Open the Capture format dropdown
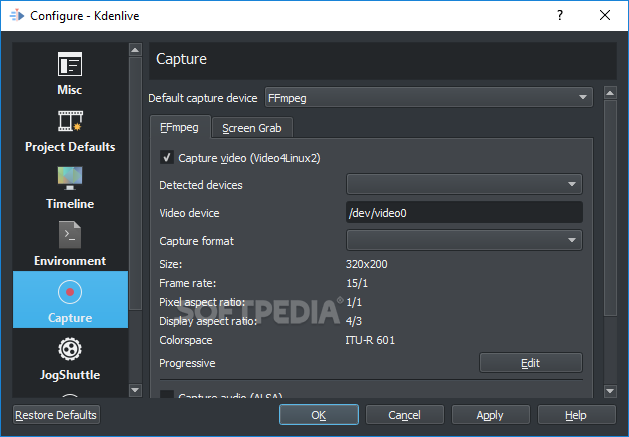Viewport: 629px width, 437px height. pos(464,240)
